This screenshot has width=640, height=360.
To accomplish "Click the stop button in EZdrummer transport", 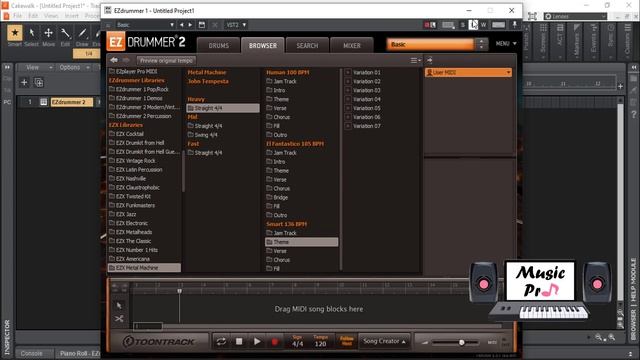I will [x=239, y=341].
